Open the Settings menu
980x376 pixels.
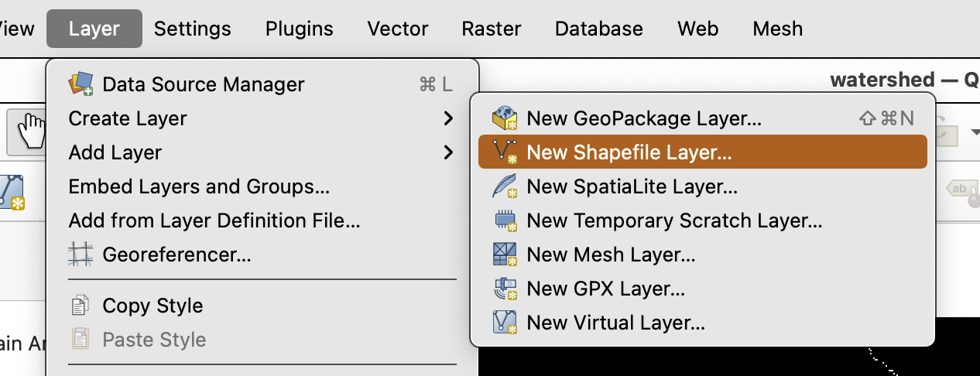point(192,29)
